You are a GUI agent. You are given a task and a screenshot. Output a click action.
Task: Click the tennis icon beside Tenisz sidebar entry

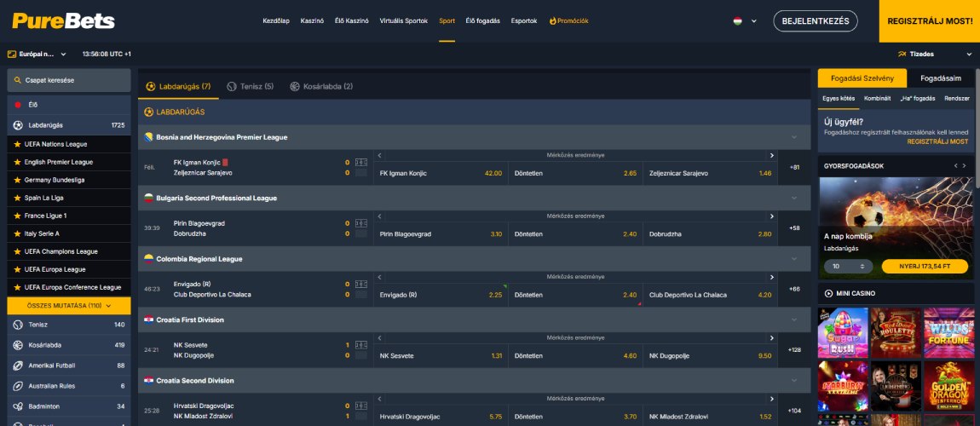pyautogui.click(x=18, y=325)
